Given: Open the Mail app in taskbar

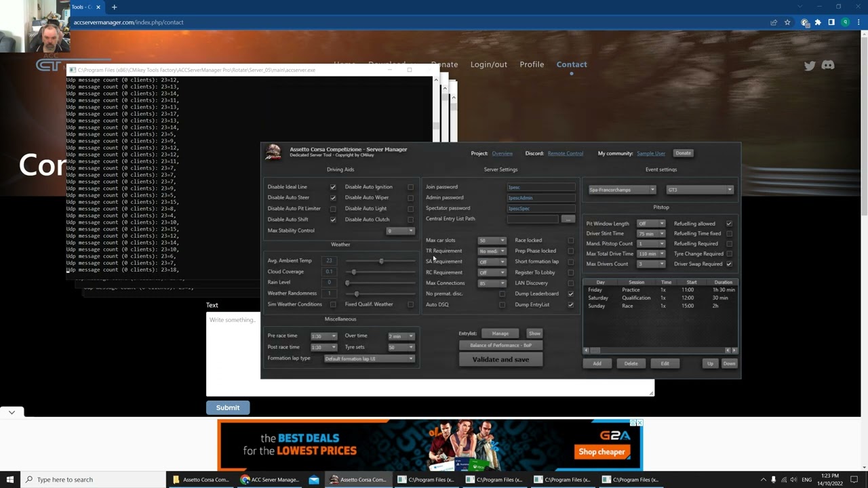Looking at the screenshot, I should coord(313,479).
